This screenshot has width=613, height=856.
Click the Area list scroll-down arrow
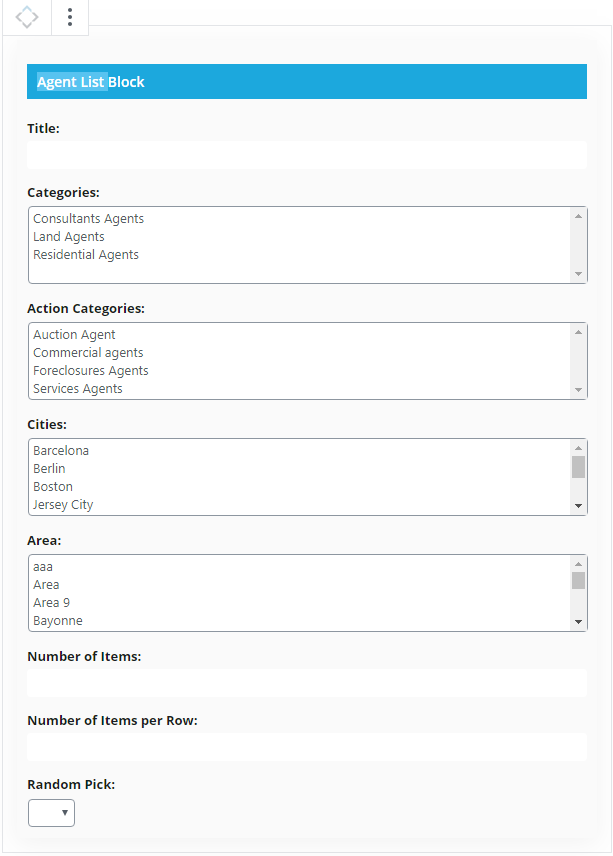pyautogui.click(x=579, y=622)
